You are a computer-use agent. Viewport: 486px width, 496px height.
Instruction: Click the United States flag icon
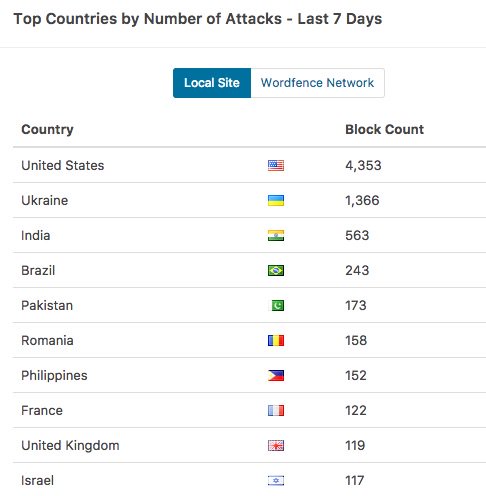276,165
